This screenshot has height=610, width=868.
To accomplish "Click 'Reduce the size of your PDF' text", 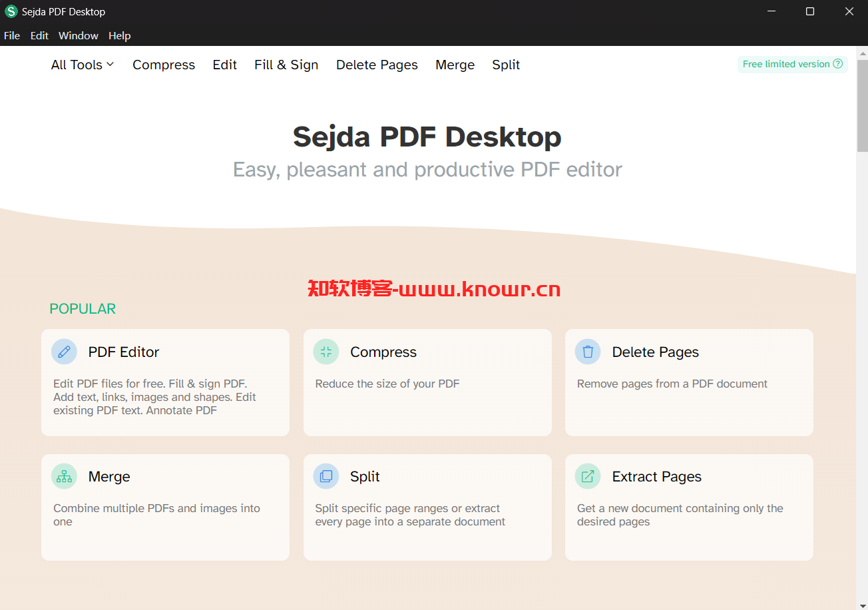I will 387,384.
